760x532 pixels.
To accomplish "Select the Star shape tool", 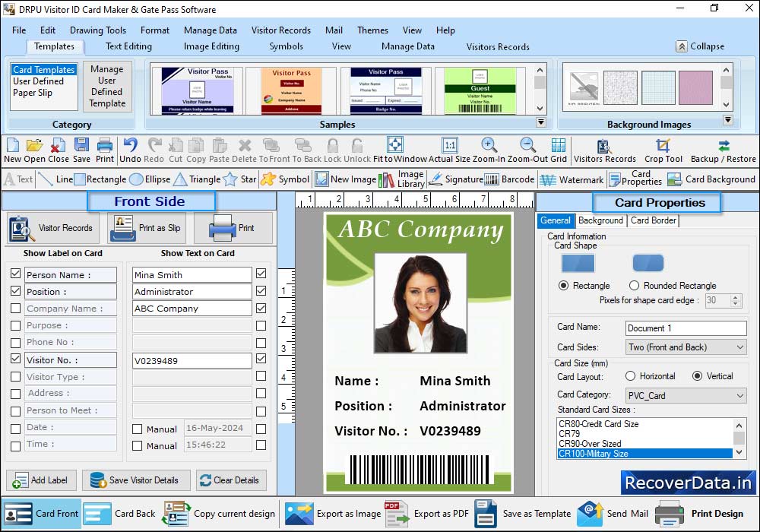I will [x=239, y=179].
